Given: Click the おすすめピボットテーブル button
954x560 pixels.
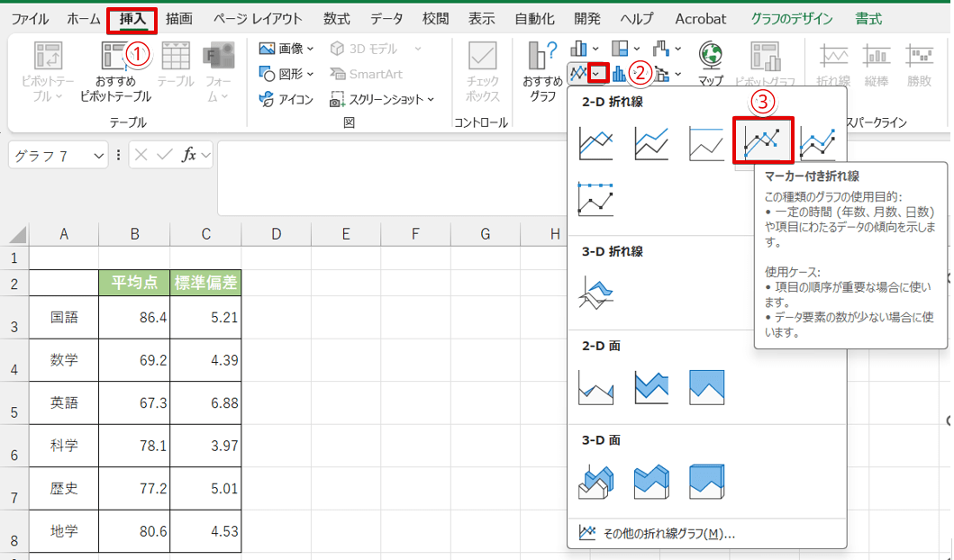Looking at the screenshot, I should pyautogui.click(x=115, y=72).
